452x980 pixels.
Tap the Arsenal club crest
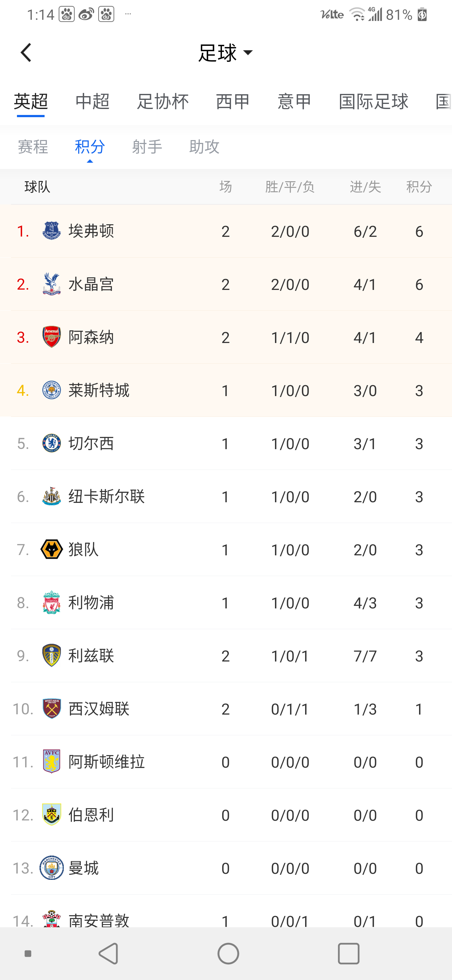pyautogui.click(x=51, y=337)
